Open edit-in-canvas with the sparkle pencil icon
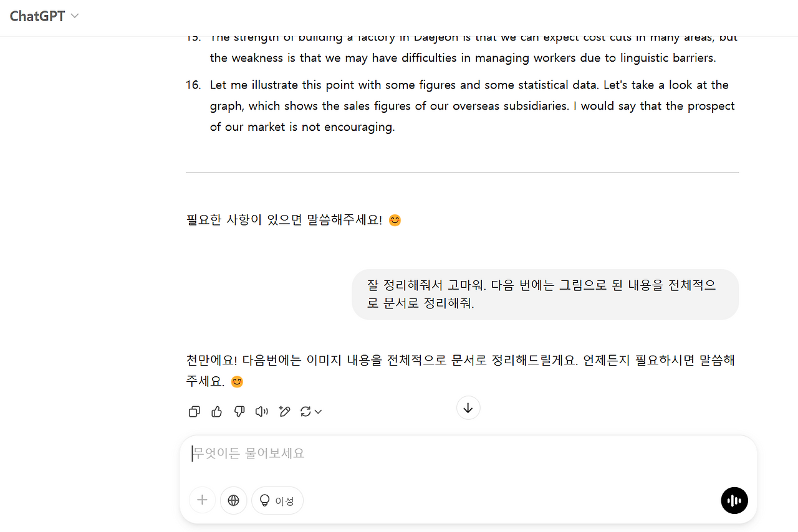Image resolution: width=798 pixels, height=532 pixels. pos(284,411)
